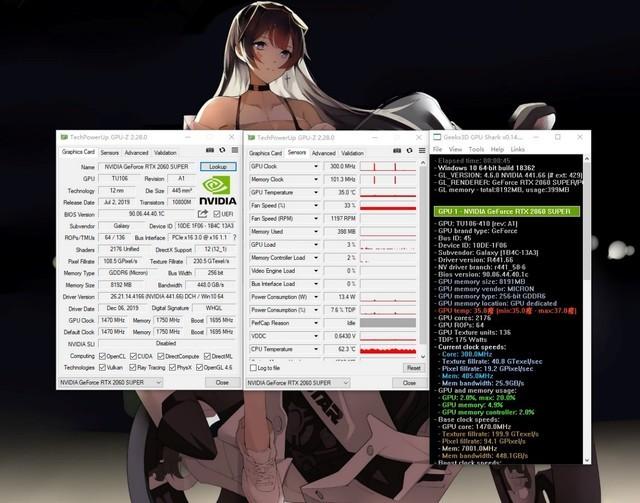Open Memory Used sensor dropdown arrow
The height and width of the screenshot is (503, 640).
coord(316,231)
